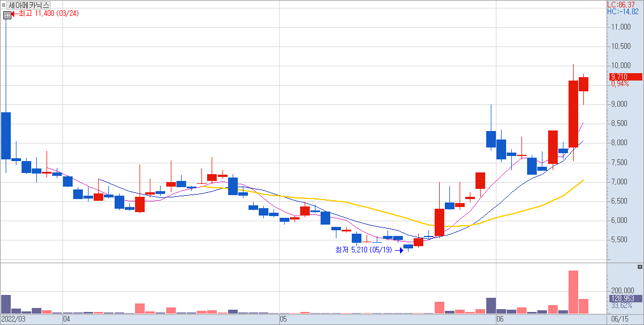Click the 9,000 price axis label
The width and height of the screenshot is (644, 325).
620,104
